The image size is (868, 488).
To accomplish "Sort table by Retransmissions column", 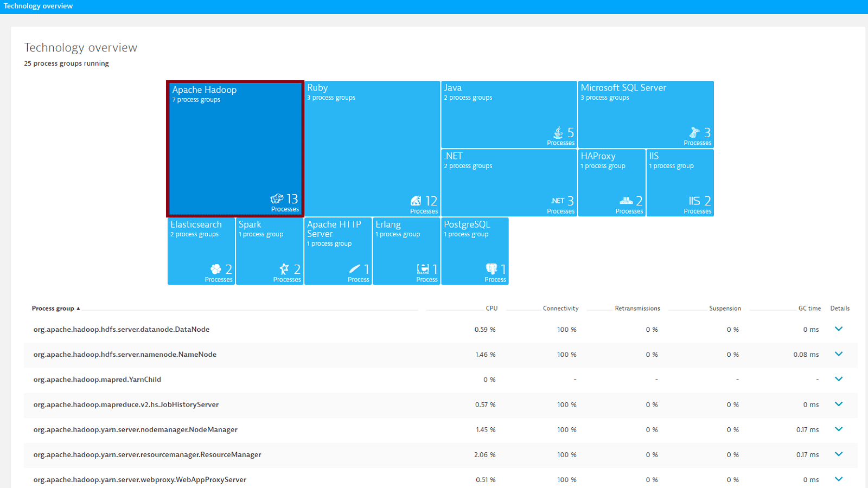I will [637, 309].
